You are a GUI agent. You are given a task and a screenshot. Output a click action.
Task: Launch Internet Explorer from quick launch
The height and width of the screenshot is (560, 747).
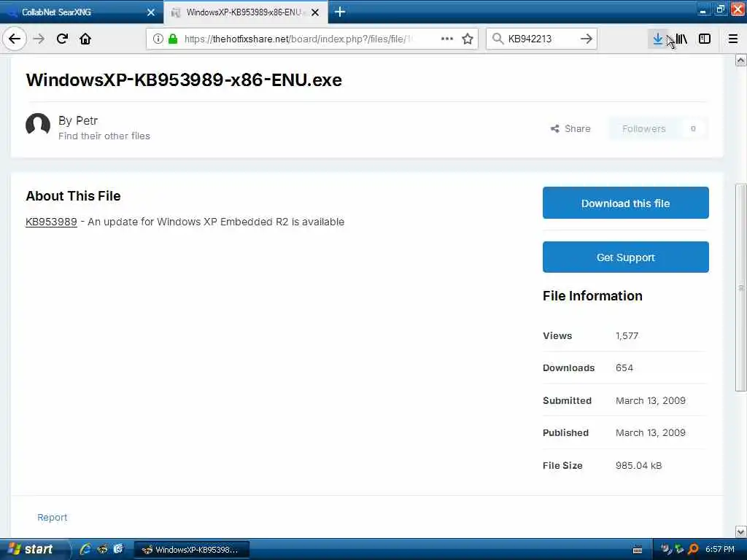85,550
